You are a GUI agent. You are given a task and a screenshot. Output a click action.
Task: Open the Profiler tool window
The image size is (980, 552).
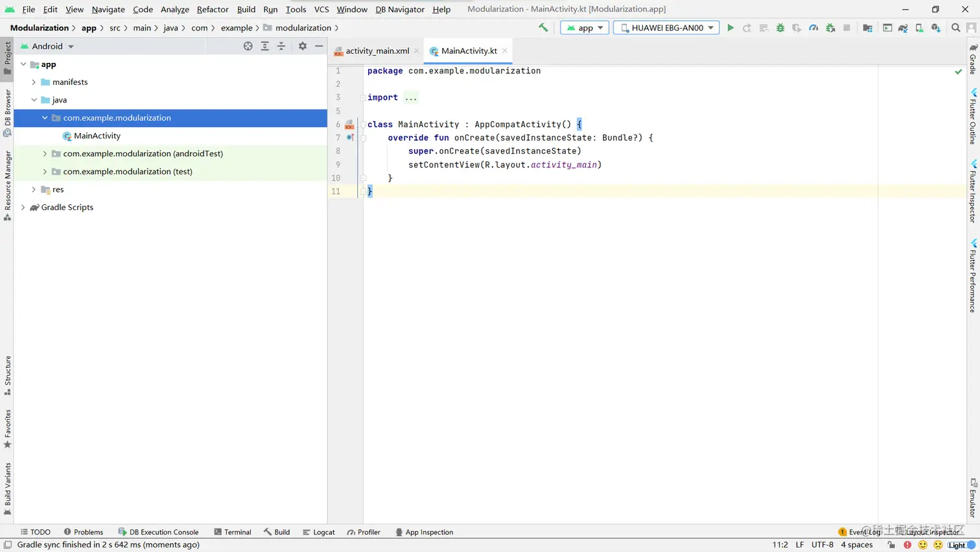(364, 532)
